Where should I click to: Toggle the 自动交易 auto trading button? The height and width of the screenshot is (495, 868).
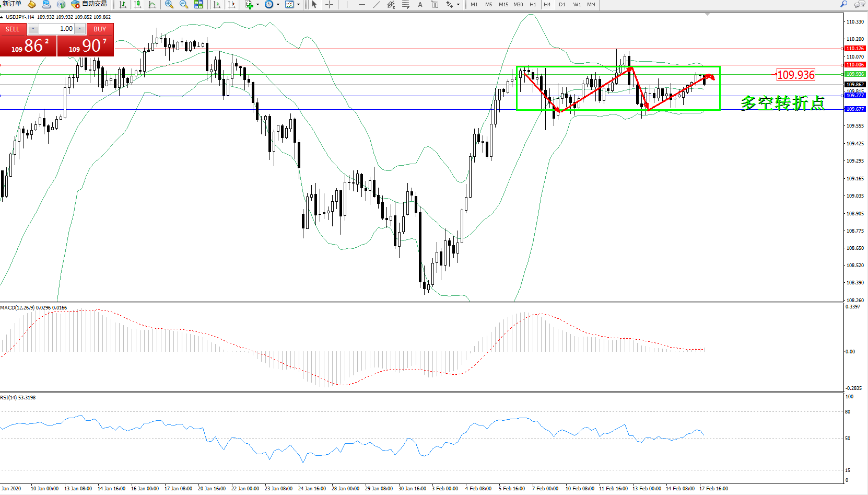[89, 4]
